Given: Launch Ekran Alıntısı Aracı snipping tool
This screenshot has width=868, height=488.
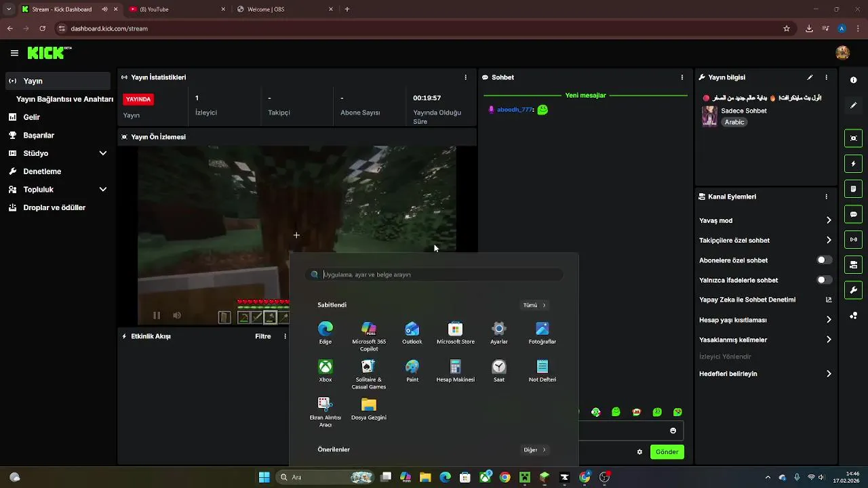Looking at the screenshot, I should (325, 412).
